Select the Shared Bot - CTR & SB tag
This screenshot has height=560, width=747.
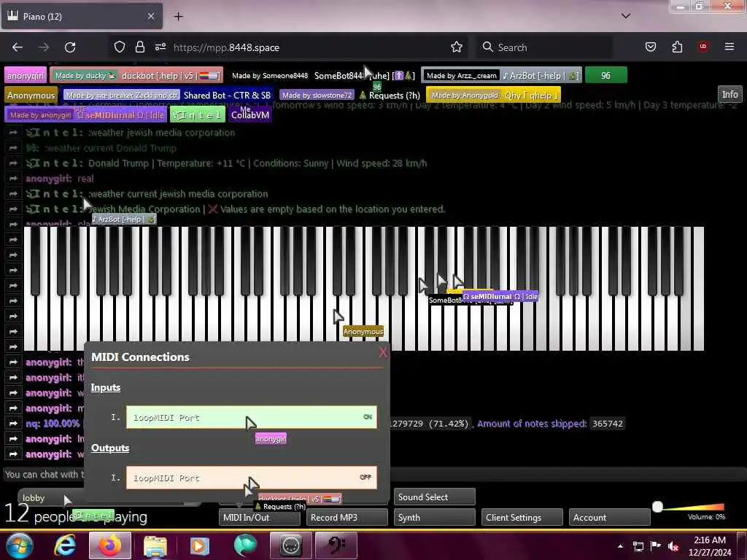tap(168, 96)
